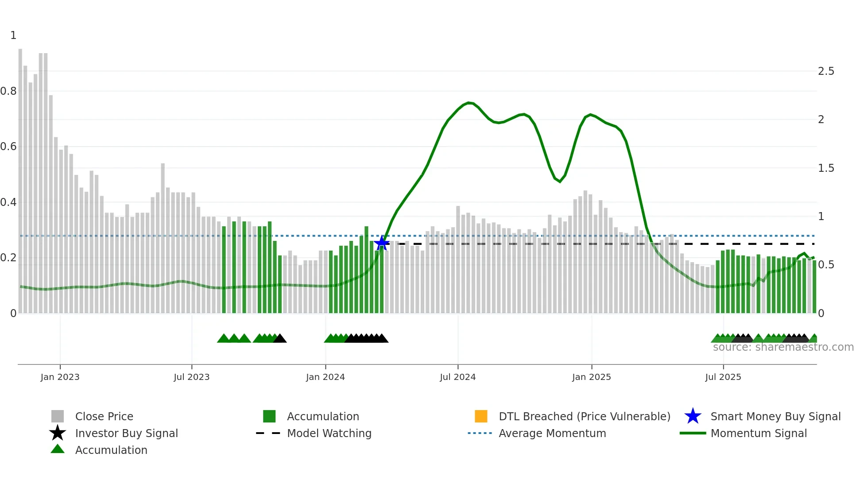Click the green Accumulation square legend icon
Viewport: 868px width, 488px height.
click(x=269, y=416)
